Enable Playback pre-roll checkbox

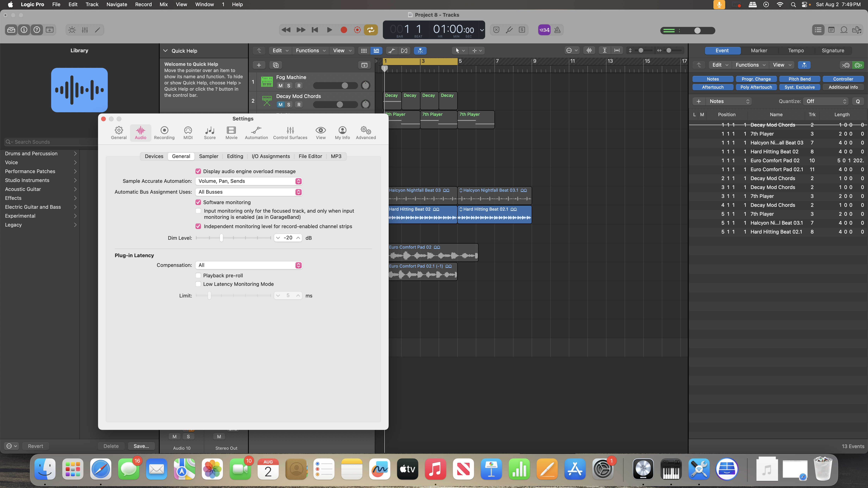pyautogui.click(x=198, y=276)
